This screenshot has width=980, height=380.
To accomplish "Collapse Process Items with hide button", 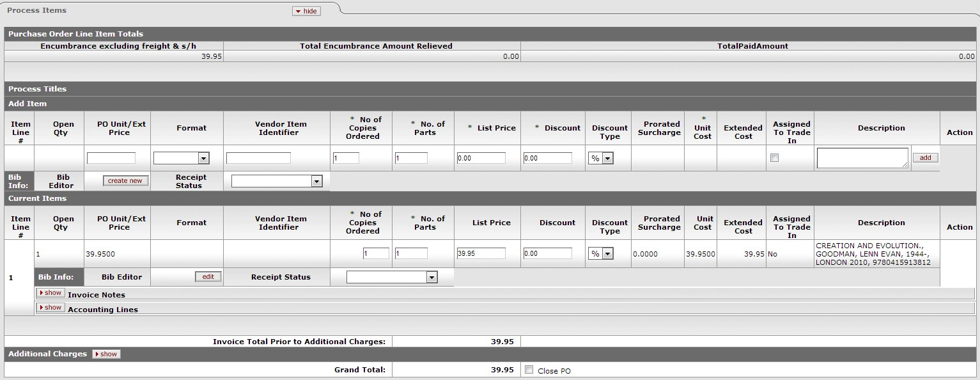I will (306, 11).
